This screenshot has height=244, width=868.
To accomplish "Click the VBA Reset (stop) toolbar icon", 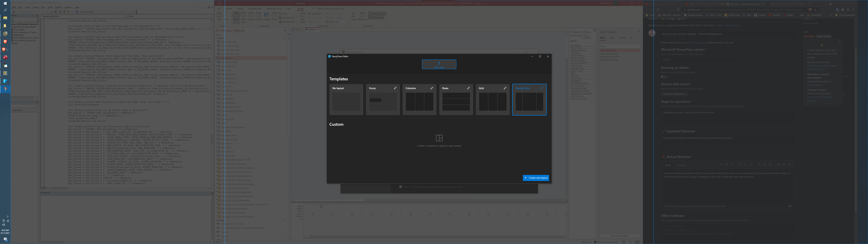I will click(52, 12).
